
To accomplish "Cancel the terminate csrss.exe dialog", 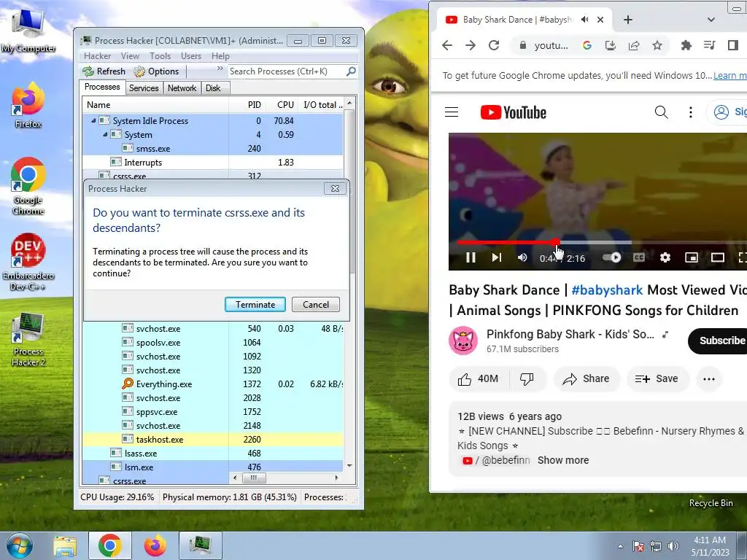I will (315, 304).
